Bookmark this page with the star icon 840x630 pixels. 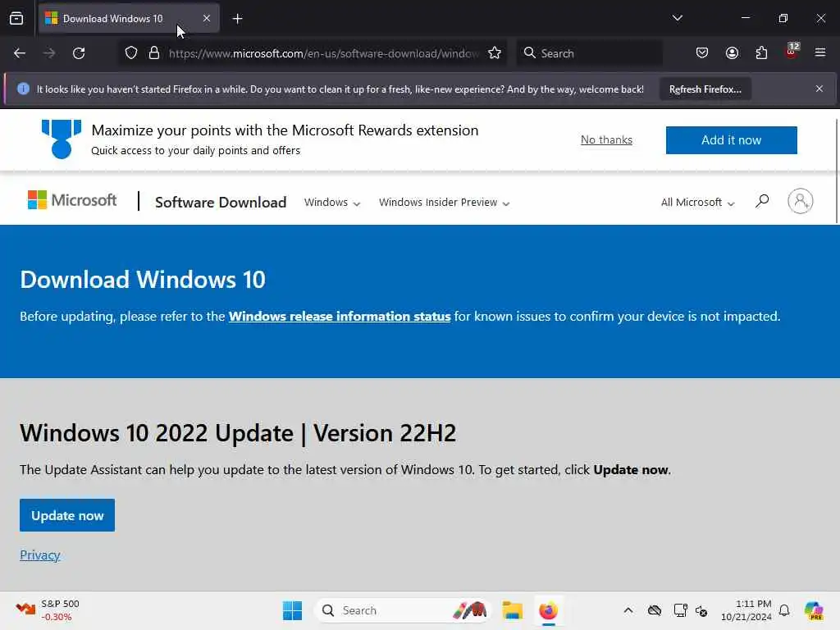pyautogui.click(x=495, y=53)
